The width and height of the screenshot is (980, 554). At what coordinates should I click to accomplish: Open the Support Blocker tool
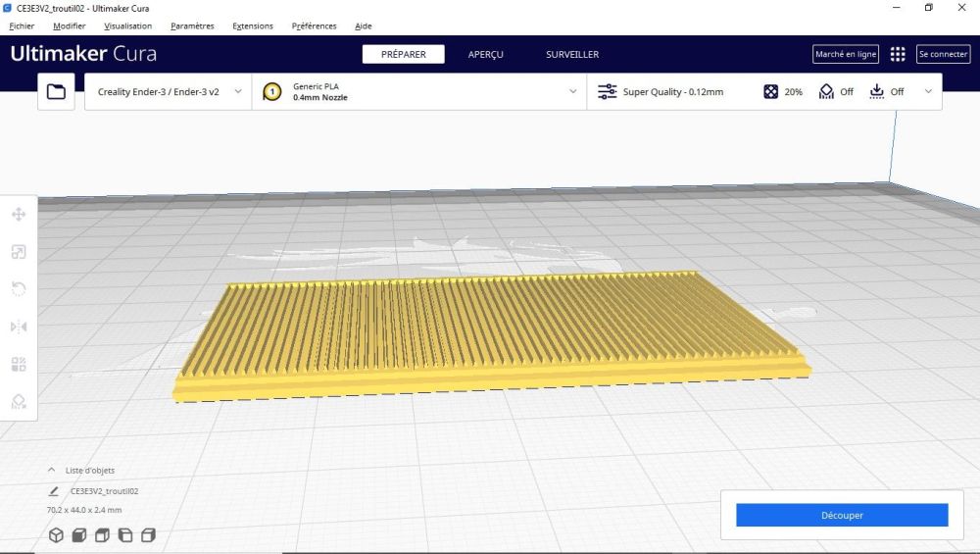pyautogui.click(x=19, y=401)
